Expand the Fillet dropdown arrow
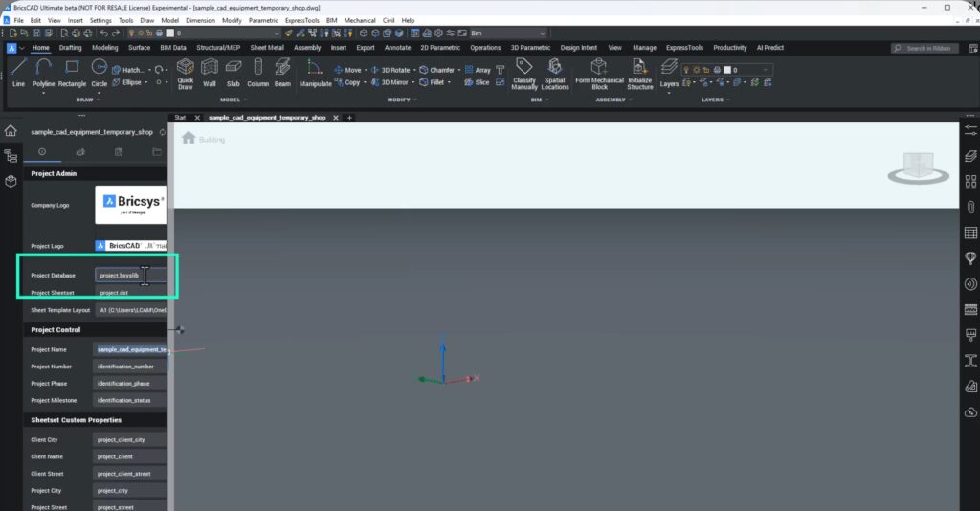Screen dimensions: 980x511 [x=449, y=82]
